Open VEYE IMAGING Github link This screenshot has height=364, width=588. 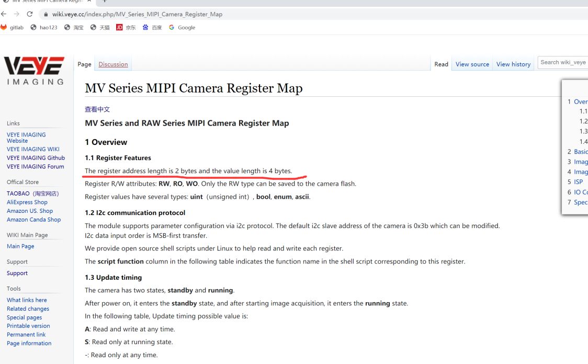(36, 158)
